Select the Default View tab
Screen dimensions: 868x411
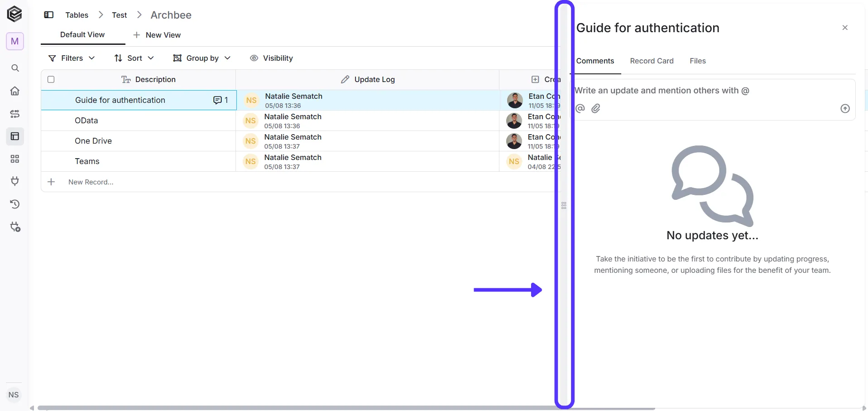point(82,35)
